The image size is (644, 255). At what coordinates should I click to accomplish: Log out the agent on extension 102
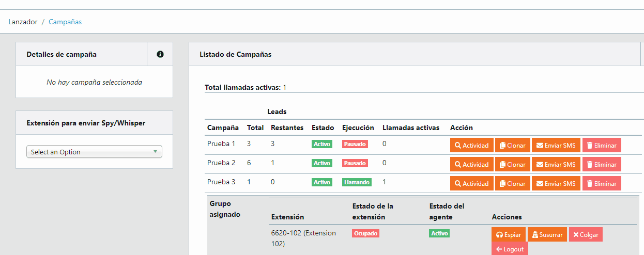(510, 249)
